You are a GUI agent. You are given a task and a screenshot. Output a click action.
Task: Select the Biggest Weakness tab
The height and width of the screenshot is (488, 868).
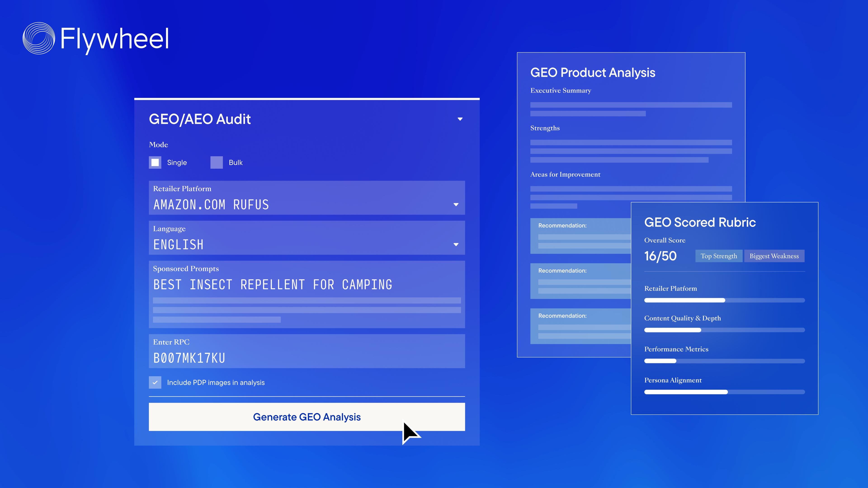click(774, 256)
